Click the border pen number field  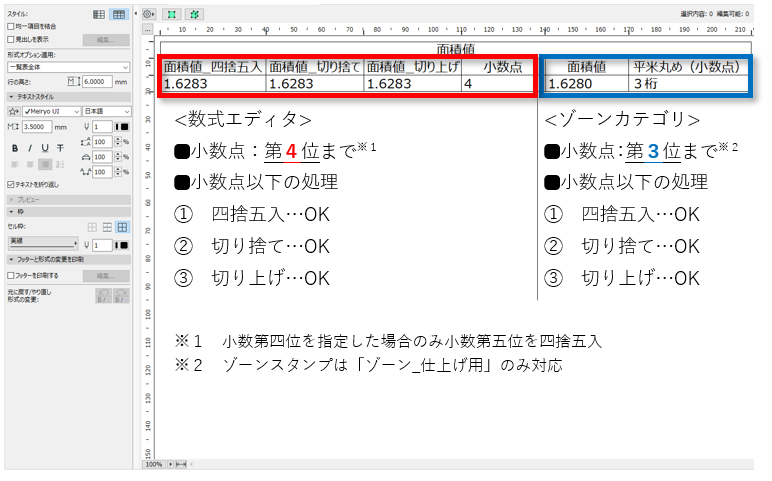click(102, 245)
